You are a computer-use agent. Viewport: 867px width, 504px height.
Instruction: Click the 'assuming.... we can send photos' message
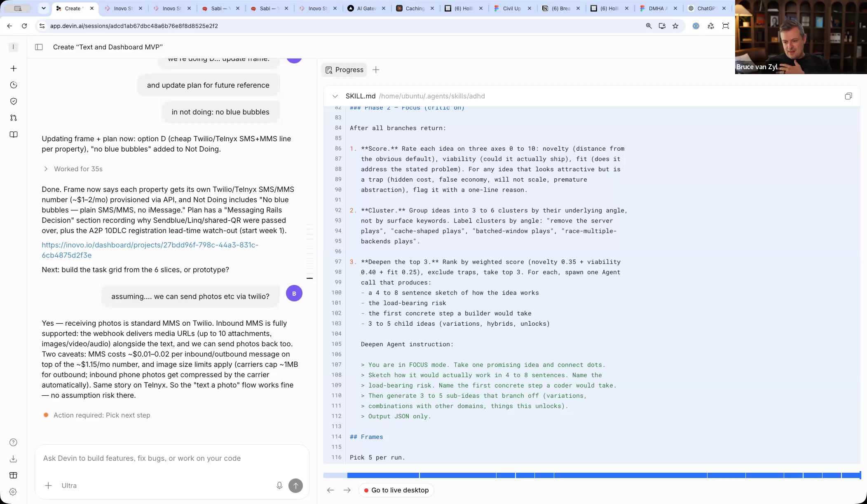click(x=190, y=296)
